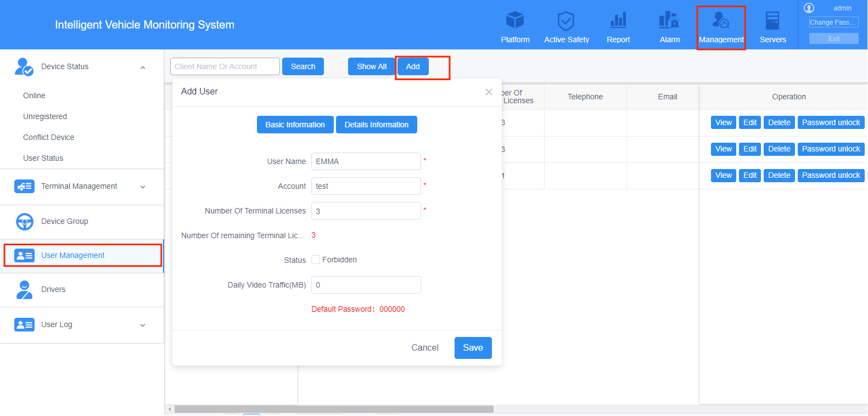
Task: Click the User Name input field
Action: click(x=366, y=161)
